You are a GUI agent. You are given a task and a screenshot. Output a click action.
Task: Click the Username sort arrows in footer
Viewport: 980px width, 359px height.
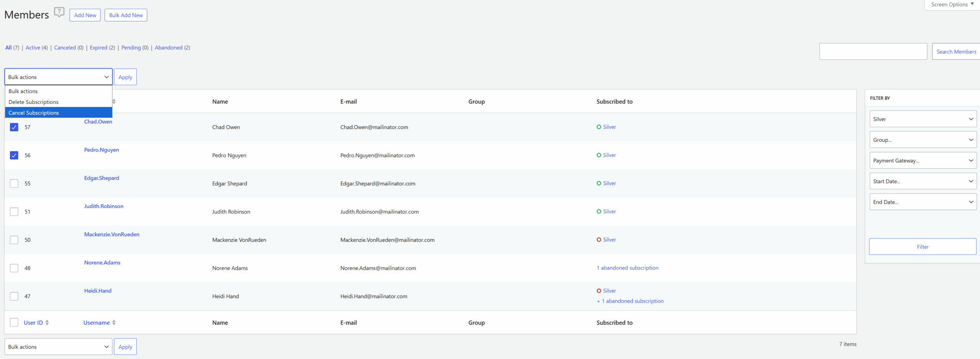pyautogui.click(x=114, y=323)
